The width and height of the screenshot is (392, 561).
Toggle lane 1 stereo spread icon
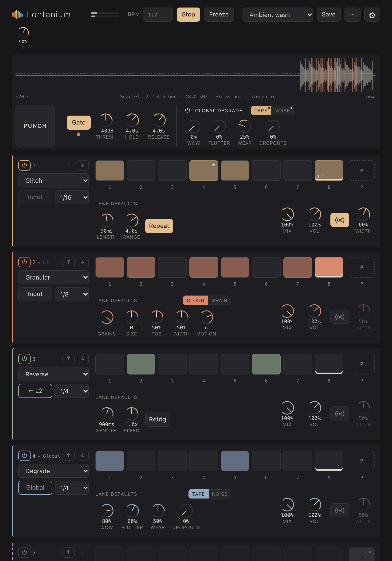[340, 220]
